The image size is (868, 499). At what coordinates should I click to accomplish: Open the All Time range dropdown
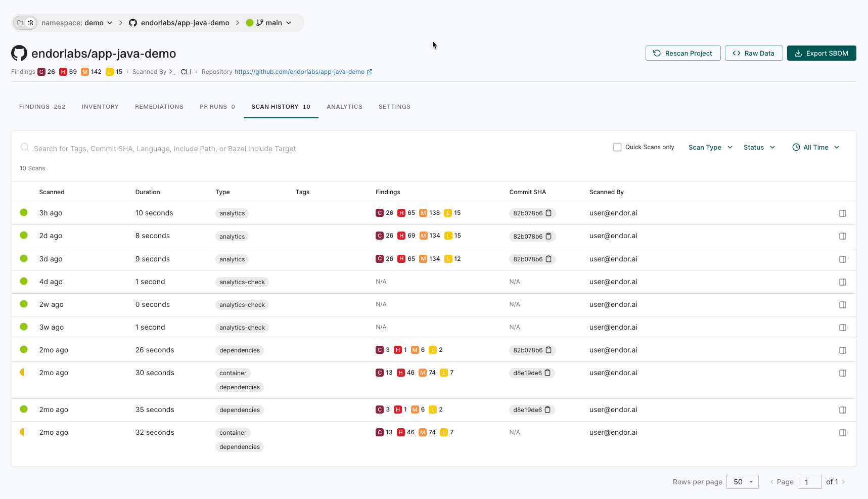[816, 147]
